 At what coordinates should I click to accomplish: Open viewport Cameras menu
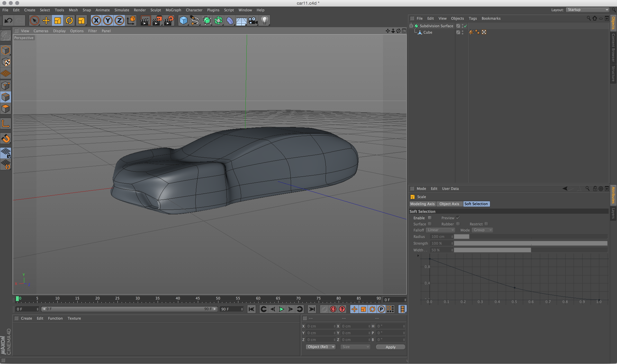(x=41, y=31)
